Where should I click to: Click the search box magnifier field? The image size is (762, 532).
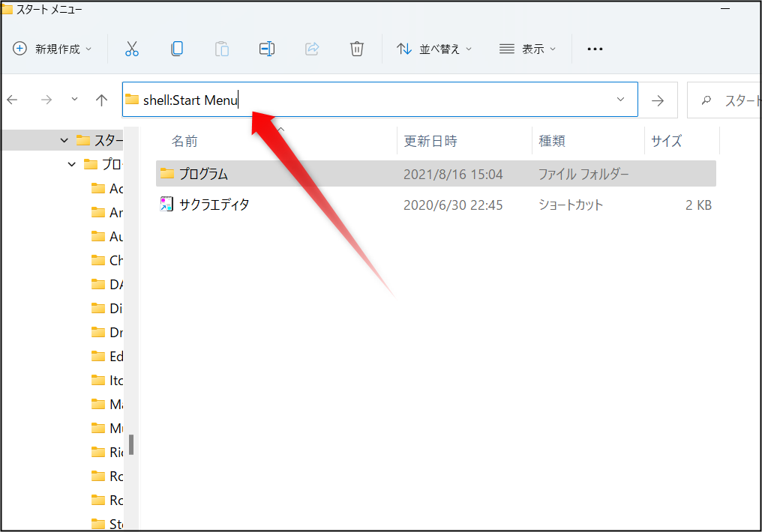(x=724, y=100)
